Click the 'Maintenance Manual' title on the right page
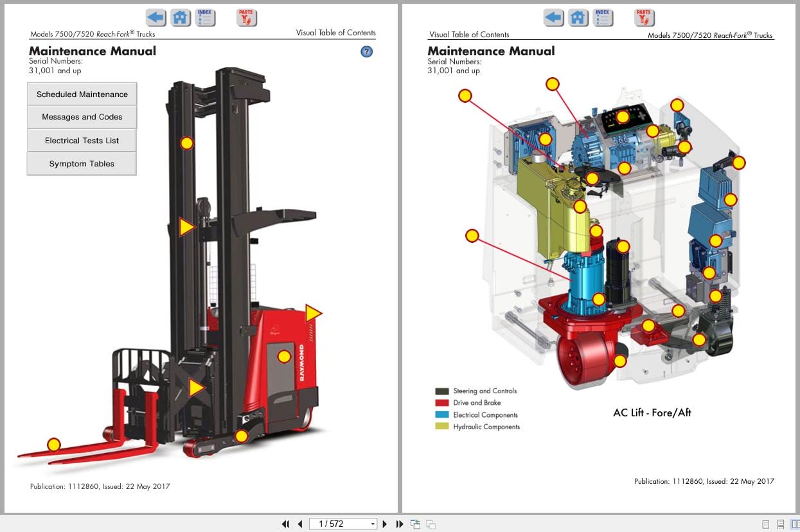This screenshot has width=800, height=532. (491, 51)
